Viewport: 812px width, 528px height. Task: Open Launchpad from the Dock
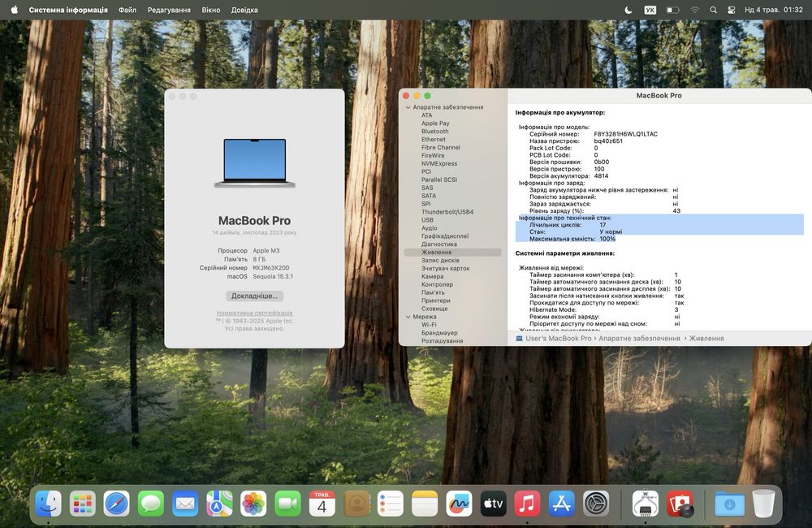point(82,503)
